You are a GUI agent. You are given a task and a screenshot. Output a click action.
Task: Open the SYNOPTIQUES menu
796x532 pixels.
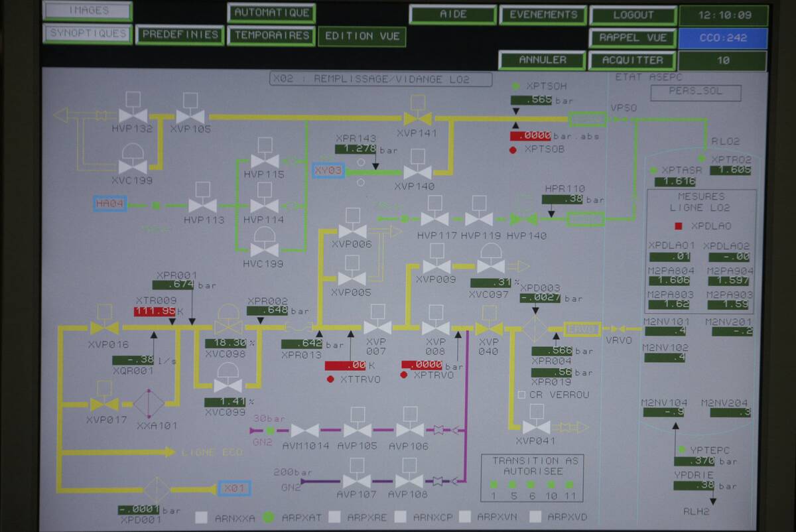click(88, 34)
